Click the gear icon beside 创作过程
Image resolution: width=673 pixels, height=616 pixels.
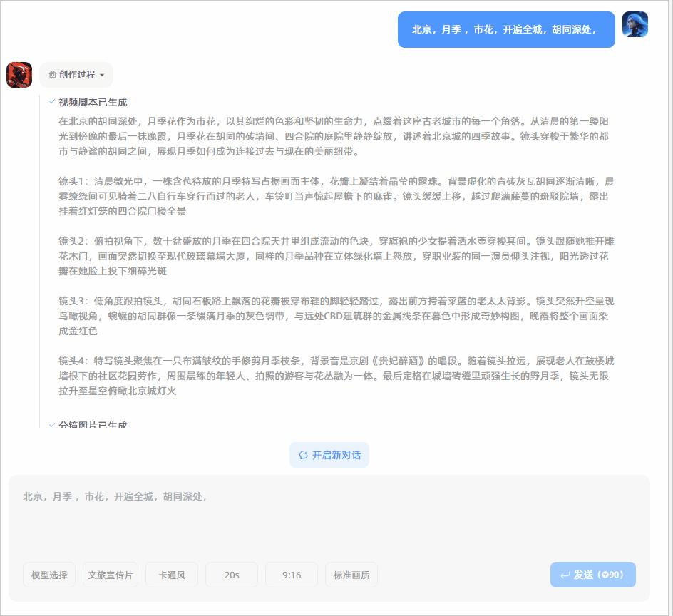52,75
